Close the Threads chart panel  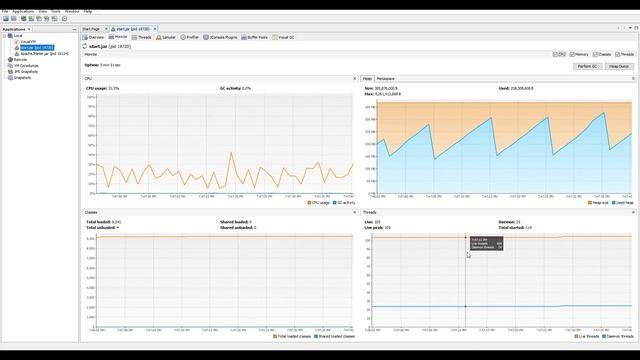coord(633,212)
